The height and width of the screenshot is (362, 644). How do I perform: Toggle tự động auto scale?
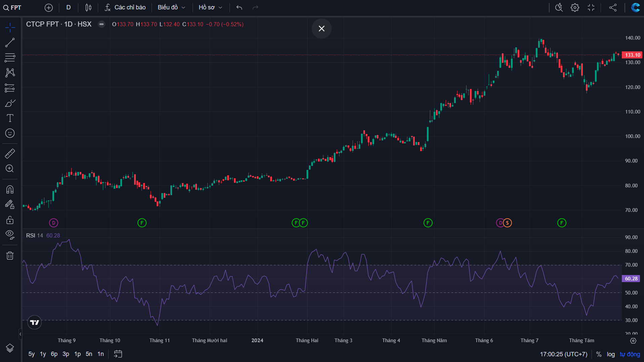tap(630, 354)
